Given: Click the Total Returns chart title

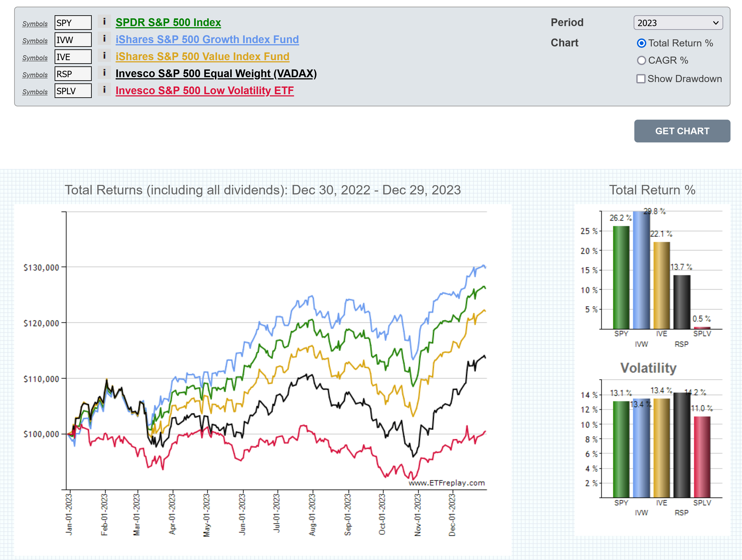Looking at the screenshot, I should click(x=263, y=190).
